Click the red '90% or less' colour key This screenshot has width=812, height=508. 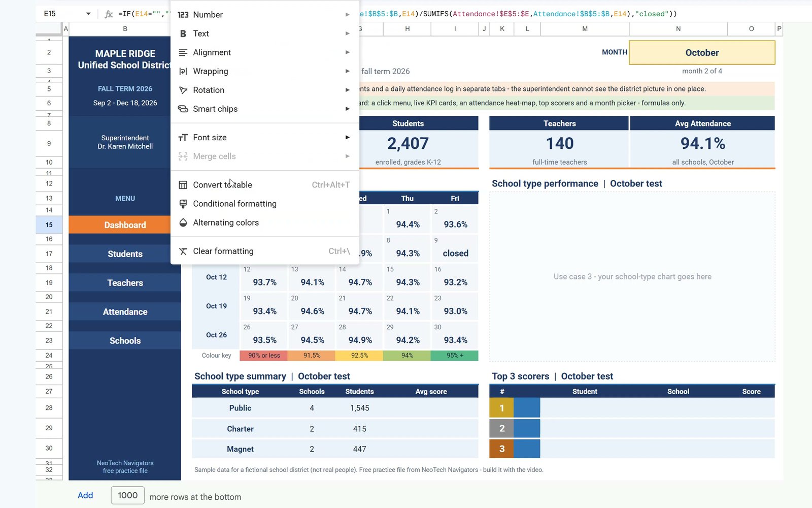tap(264, 356)
